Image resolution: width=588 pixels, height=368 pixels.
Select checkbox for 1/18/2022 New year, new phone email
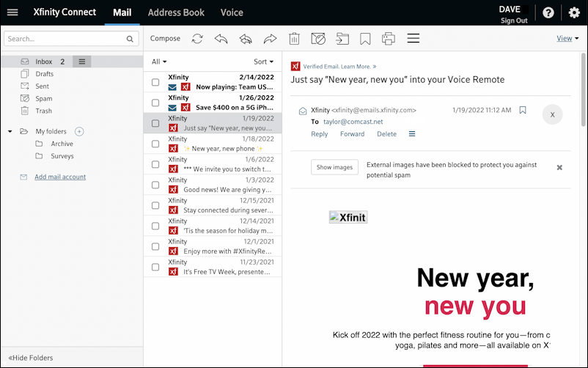(x=155, y=144)
